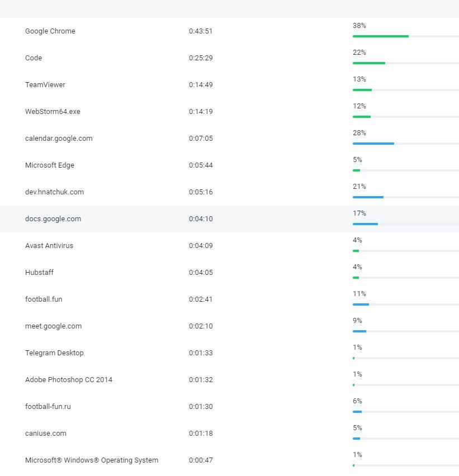
Task: Select the 22% percentage label
Action: 359,52
